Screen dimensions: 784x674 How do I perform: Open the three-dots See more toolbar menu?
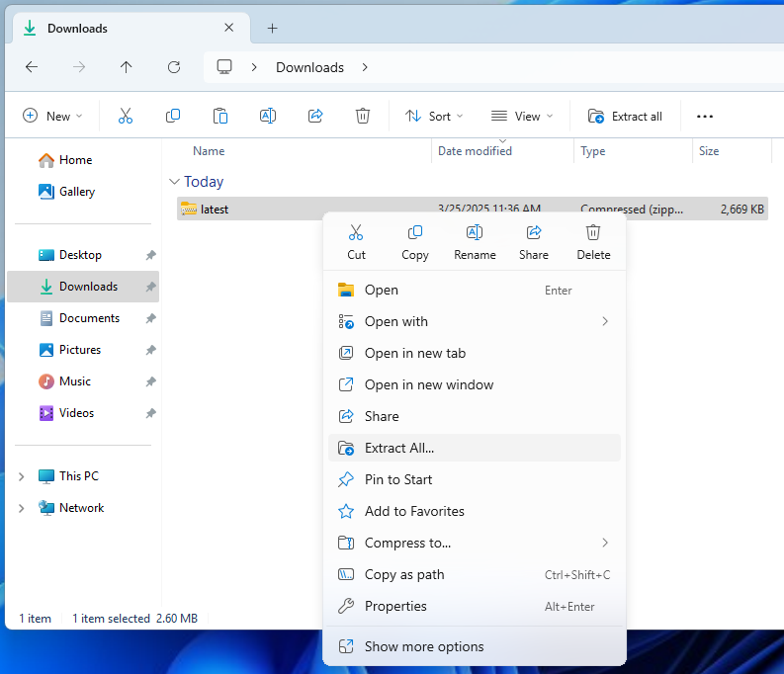[x=705, y=116]
